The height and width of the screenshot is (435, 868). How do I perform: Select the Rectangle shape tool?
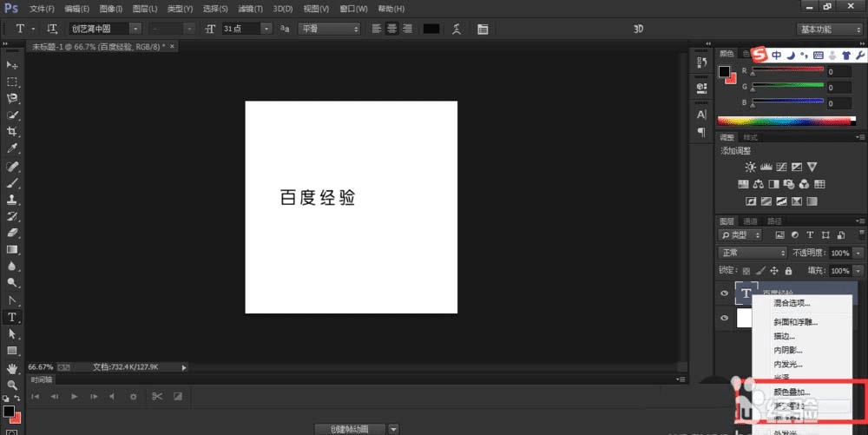point(11,351)
